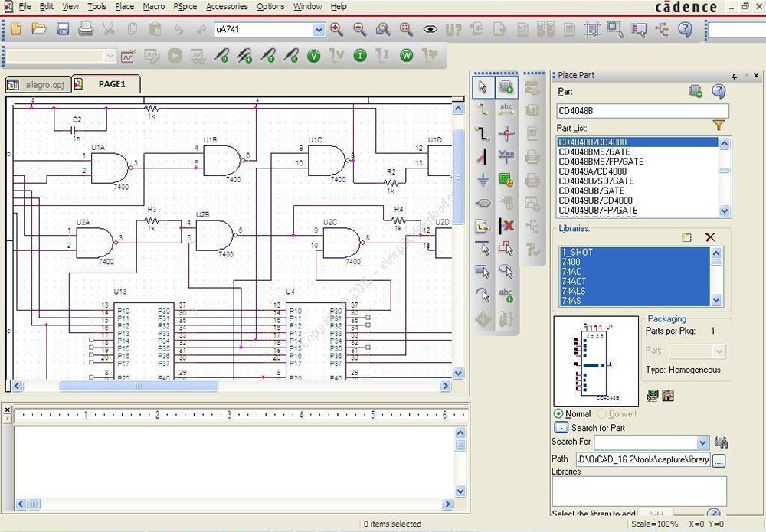Open the uA741 part dropdown

[319, 30]
